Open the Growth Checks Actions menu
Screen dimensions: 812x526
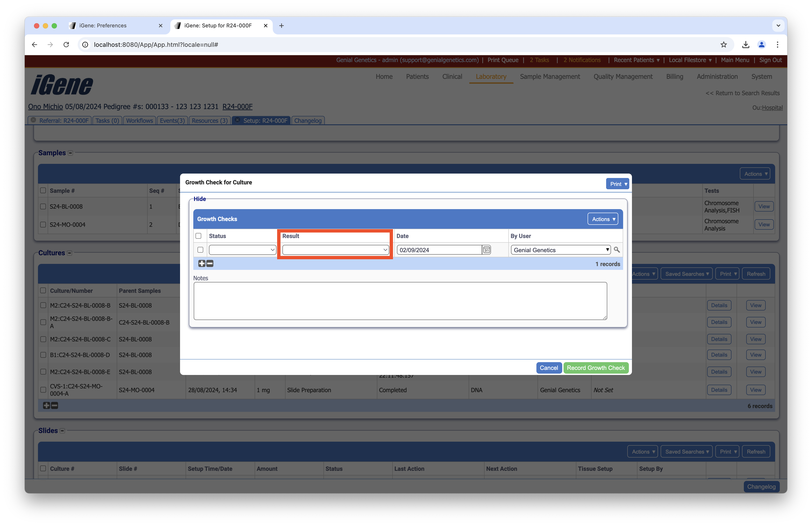(x=603, y=219)
